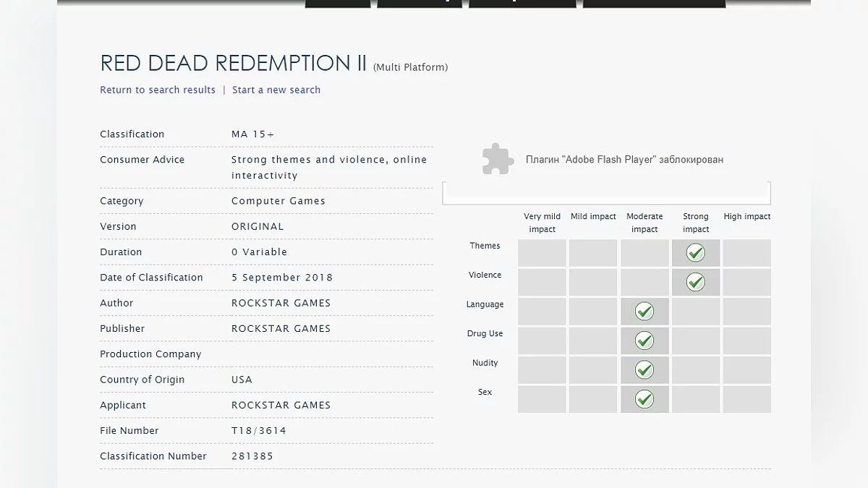Click the Language moderate impact checkmark
Viewport: 868px width, 488px height.
tap(644, 312)
